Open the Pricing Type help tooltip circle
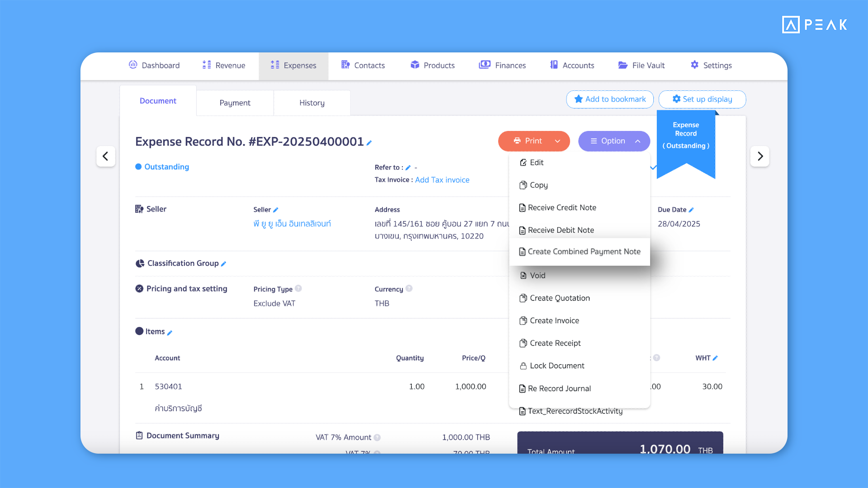Image resolution: width=868 pixels, height=488 pixels. pyautogui.click(x=299, y=289)
